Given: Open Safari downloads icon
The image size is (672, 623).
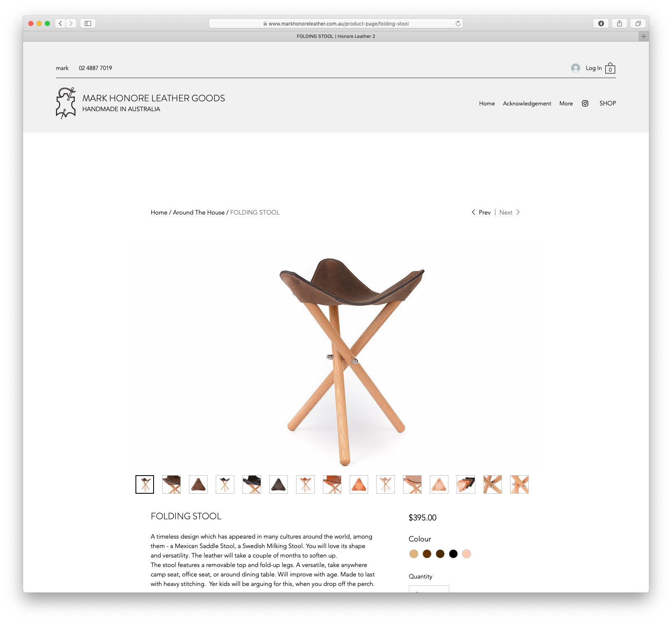Looking at the screenshot, I should pos(601,23).
